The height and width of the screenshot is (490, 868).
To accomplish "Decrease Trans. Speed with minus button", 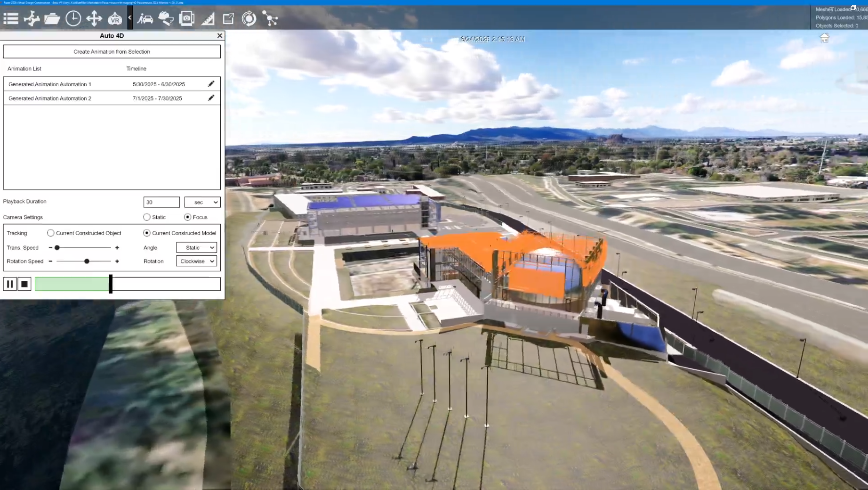I will click(x=50, y=247).
